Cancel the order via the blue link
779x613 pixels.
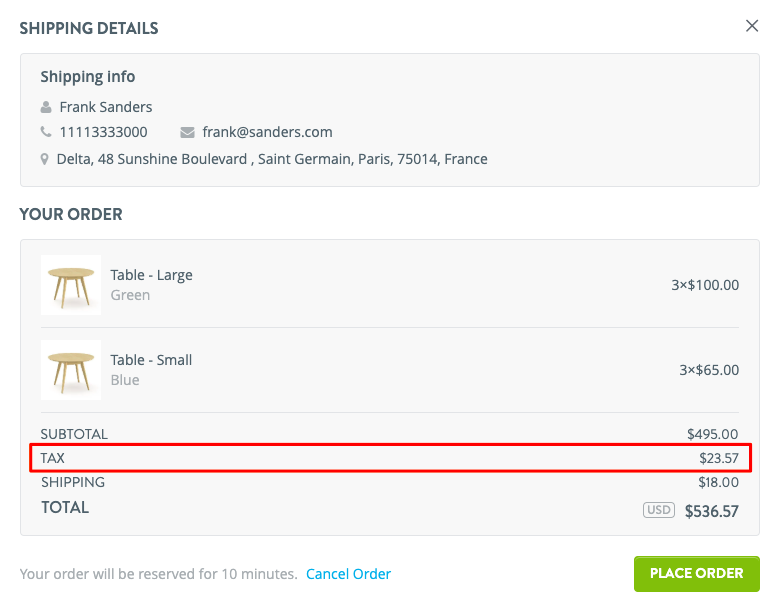[x=348, y=574]
